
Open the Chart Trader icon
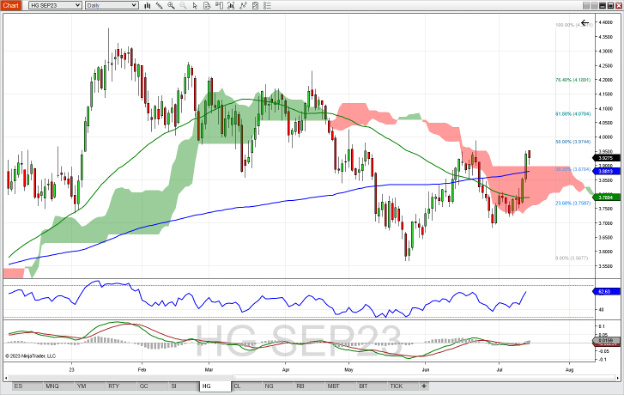pyautogui.click(x=219, y=6)
